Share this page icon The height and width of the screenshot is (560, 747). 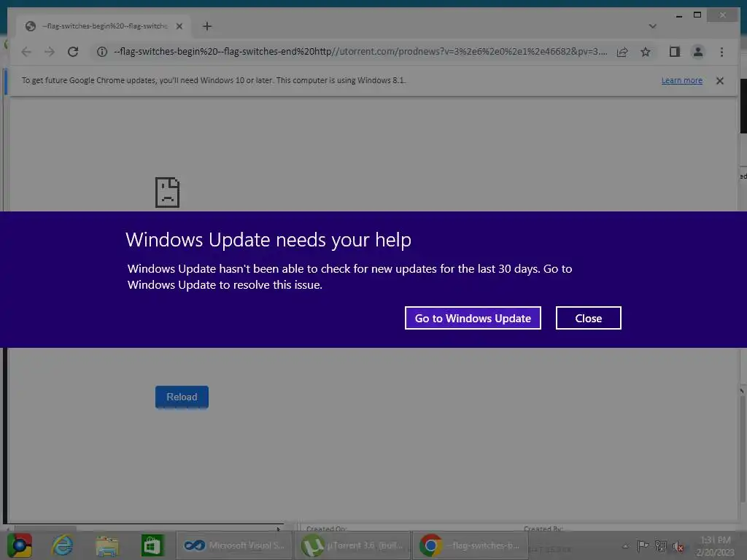(x=622, y=52)
